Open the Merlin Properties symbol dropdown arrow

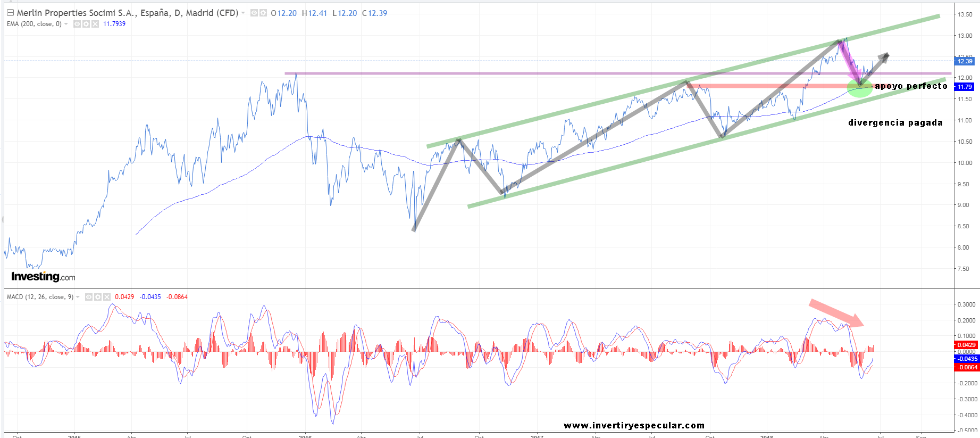click(243, 13)
